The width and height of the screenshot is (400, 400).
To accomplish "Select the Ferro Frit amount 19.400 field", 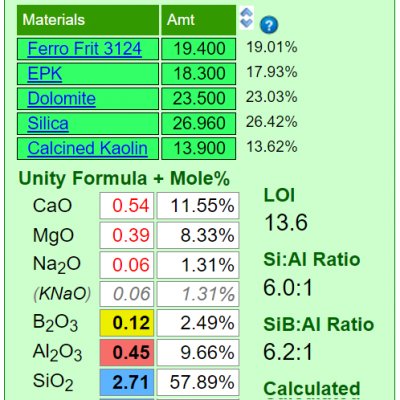I will (x=199, y=49).
